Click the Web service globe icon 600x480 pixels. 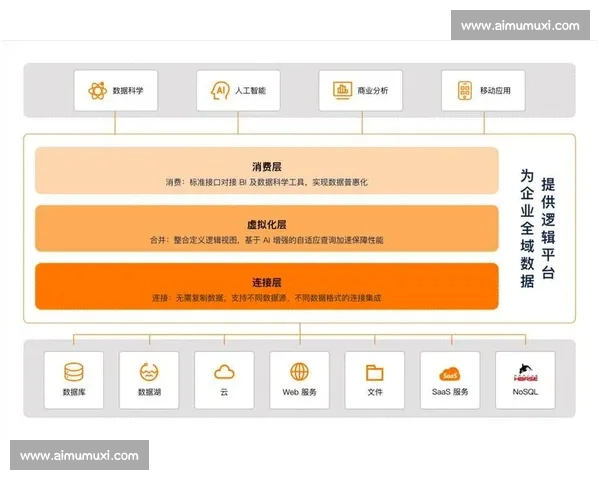point(299,372)
